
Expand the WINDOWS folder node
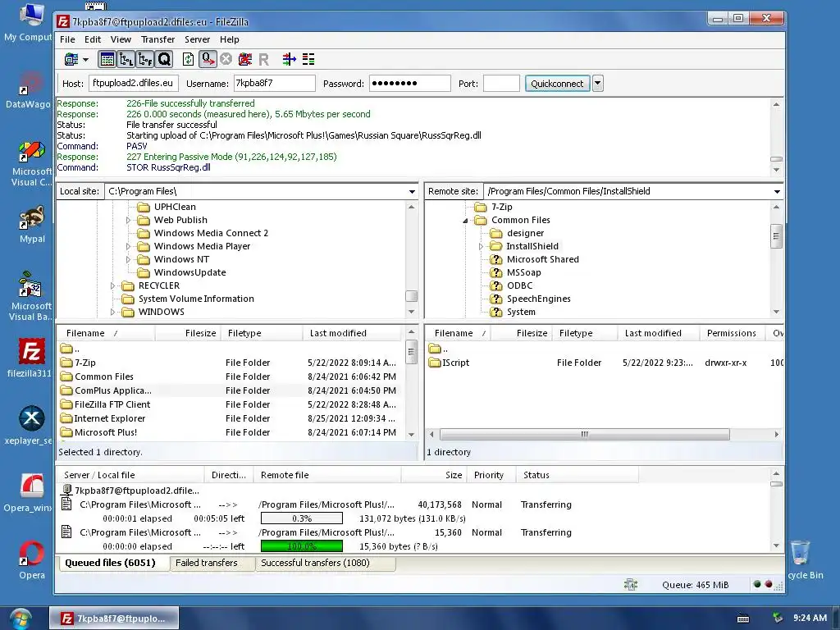pos(112,312)
